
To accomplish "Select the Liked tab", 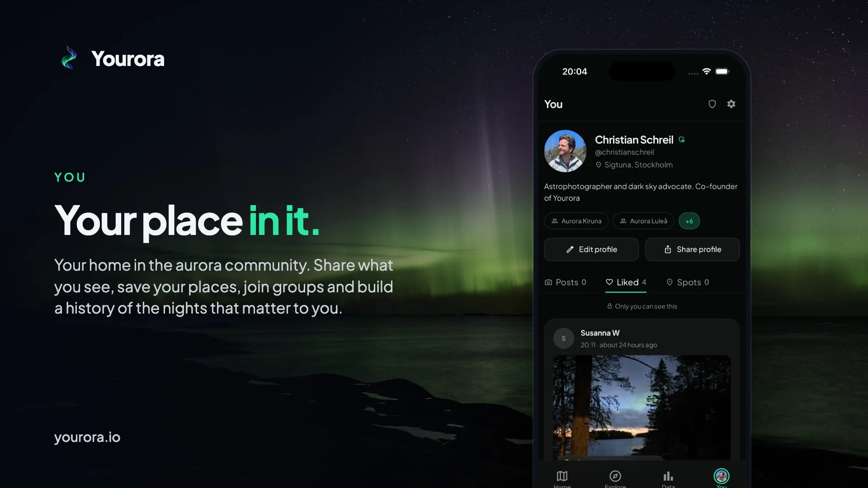I will click(626, 282).
